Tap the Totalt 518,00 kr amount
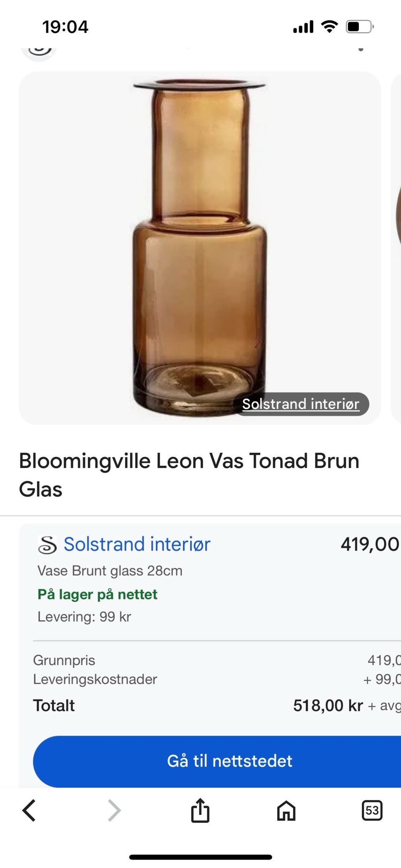The height and width of the screenshot is (868, 401). click(328, 706)
